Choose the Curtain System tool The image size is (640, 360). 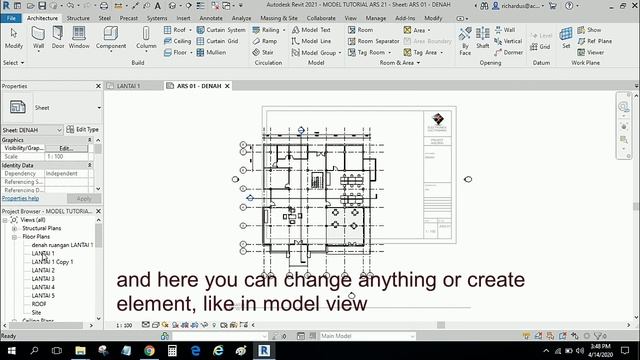coord(221,30)
